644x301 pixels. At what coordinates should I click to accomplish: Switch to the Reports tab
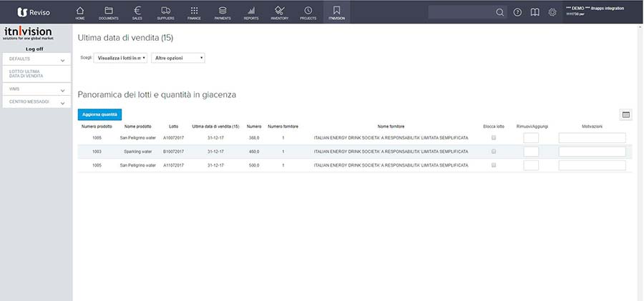coord(250,12)
